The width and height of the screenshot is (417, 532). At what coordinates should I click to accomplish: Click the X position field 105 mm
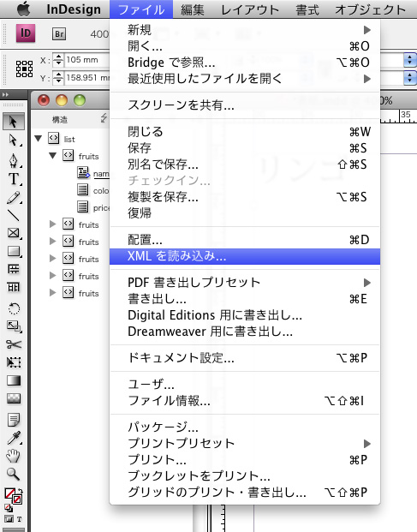87,60
